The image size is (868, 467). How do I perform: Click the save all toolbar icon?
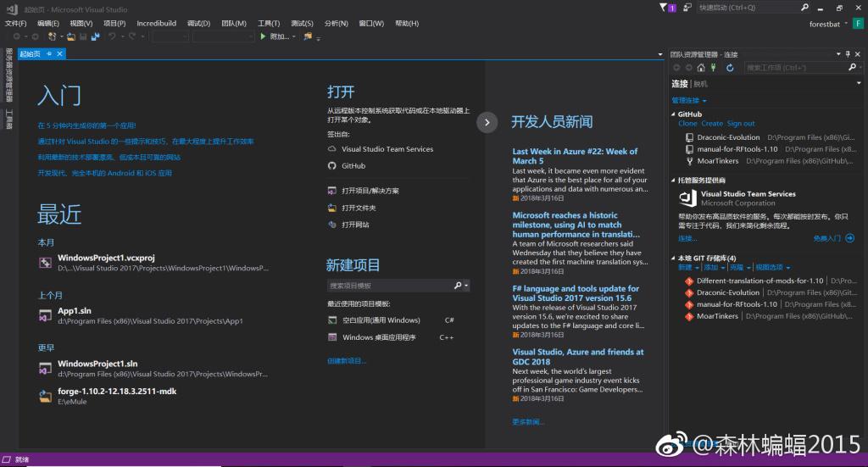95,36
